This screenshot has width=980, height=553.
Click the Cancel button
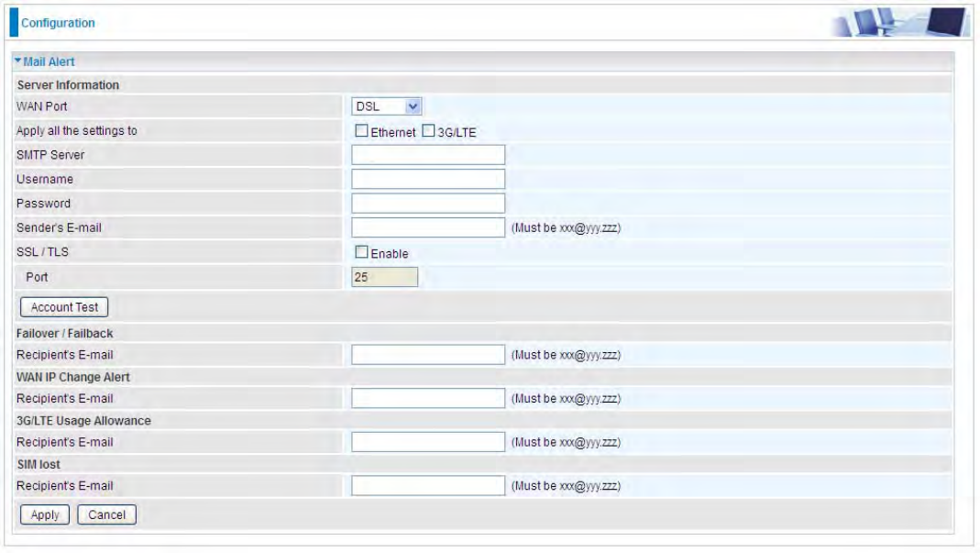[x=107, y=514]
